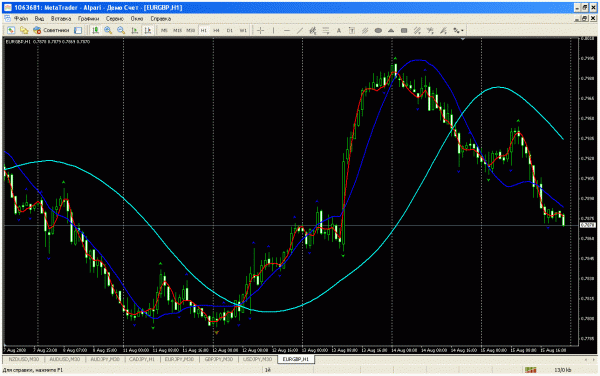Select the Fibonacci Retracement tool
600x376 pixels.
pos(326,30)
